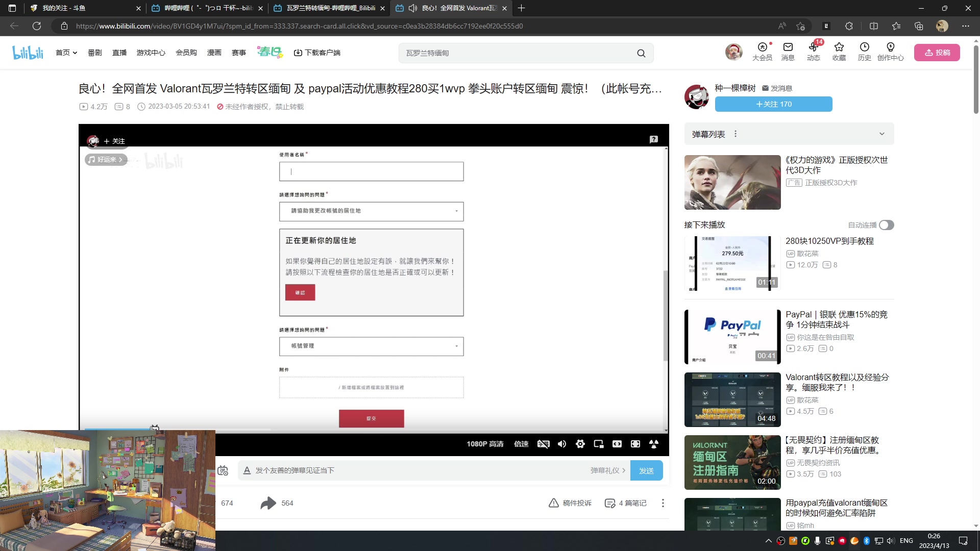Toggle the 自动连播 autoplay switch
The height and width of the screenshot is (551, 980).
887,225
